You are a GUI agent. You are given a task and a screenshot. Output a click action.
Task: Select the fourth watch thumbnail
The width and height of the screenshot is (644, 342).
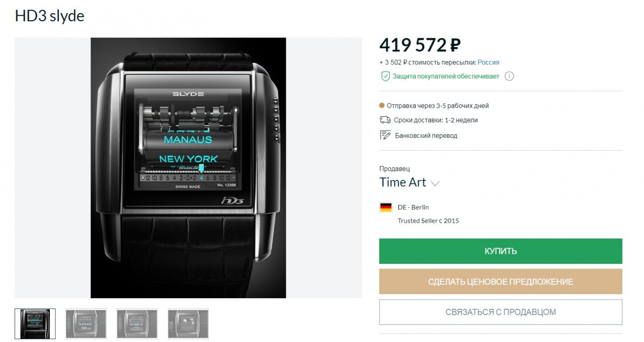(x=188, y=323)
